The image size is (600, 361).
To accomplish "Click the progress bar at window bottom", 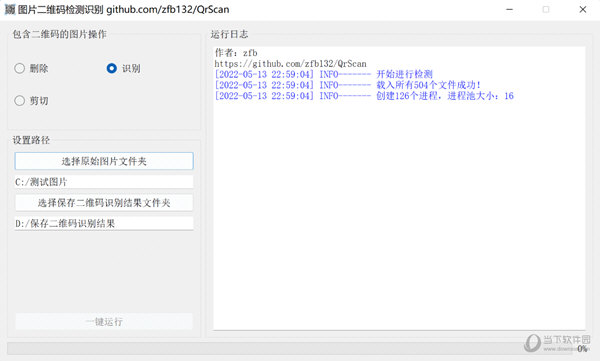I will pos(289,348).
